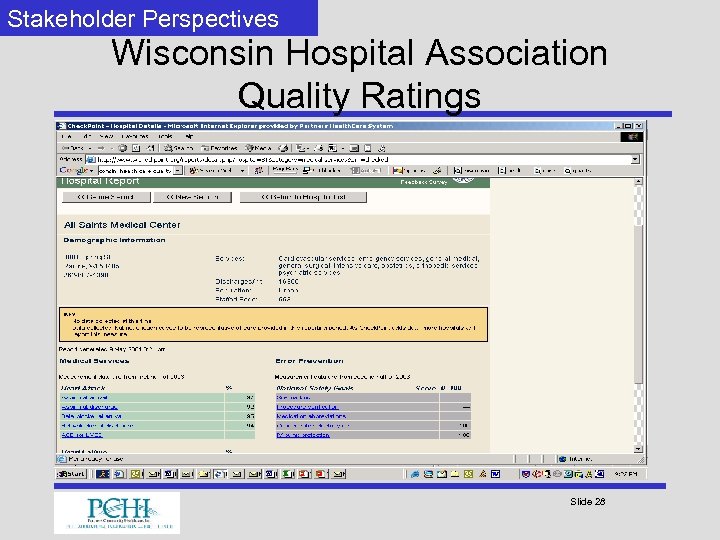
Task: Click in the Address bar URL field
Action: click(x=358, y=159)
